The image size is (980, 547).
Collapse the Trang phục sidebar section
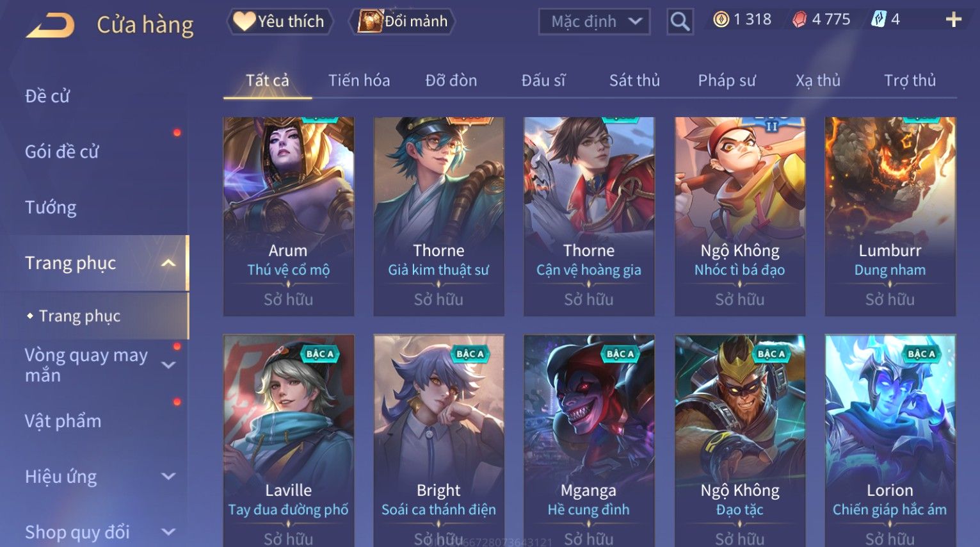(x=168, y=263)
